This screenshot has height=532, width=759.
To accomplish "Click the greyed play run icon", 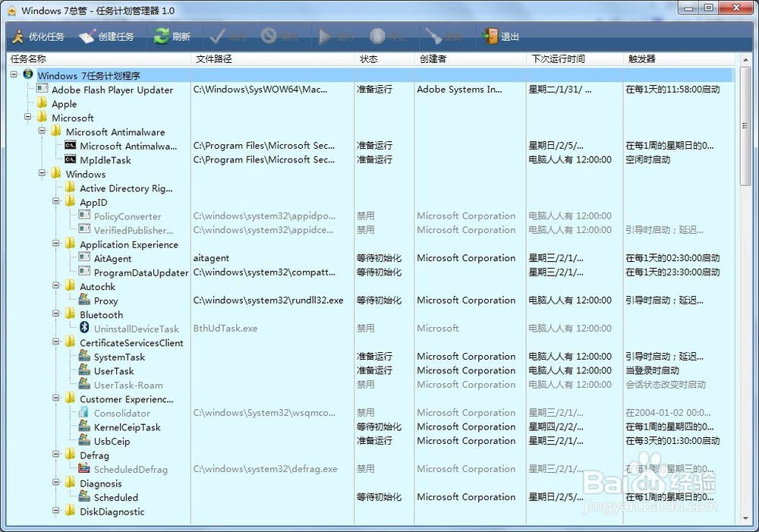I will click(324, 36).
